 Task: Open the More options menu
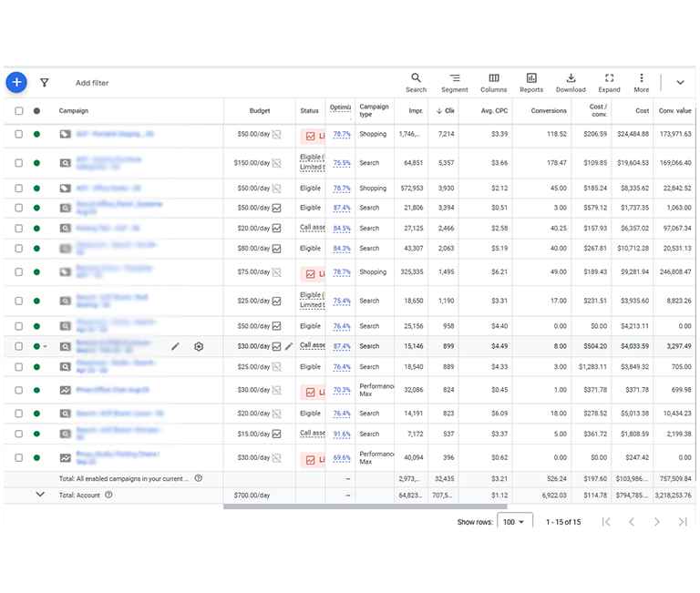coord(642,83)
